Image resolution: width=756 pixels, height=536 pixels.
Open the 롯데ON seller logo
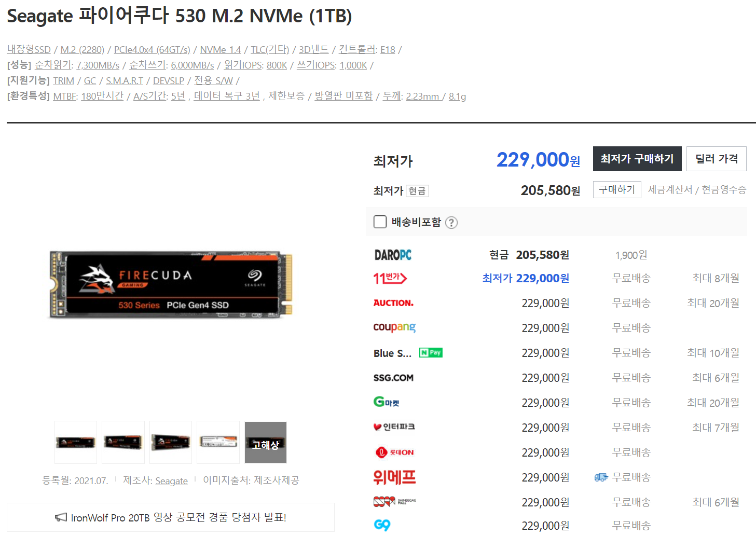394,452
